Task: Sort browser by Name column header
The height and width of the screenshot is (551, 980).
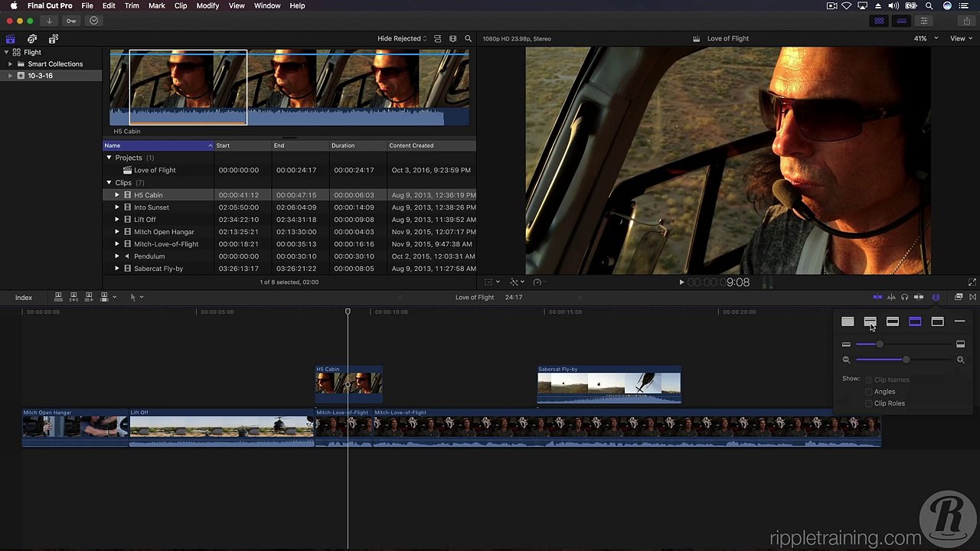Action: click(158, 145)
